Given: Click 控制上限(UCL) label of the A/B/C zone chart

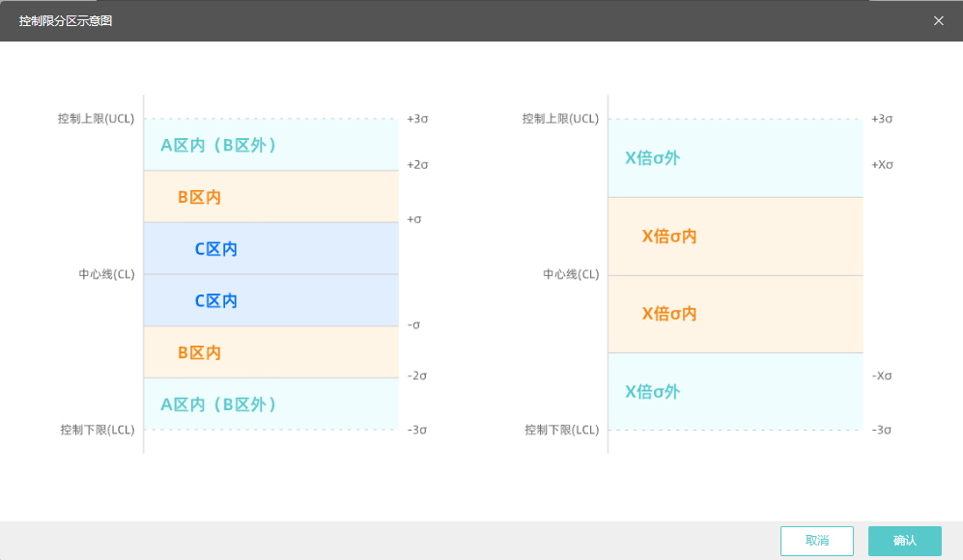Looking at the screenshot, I should click(96, 119).
